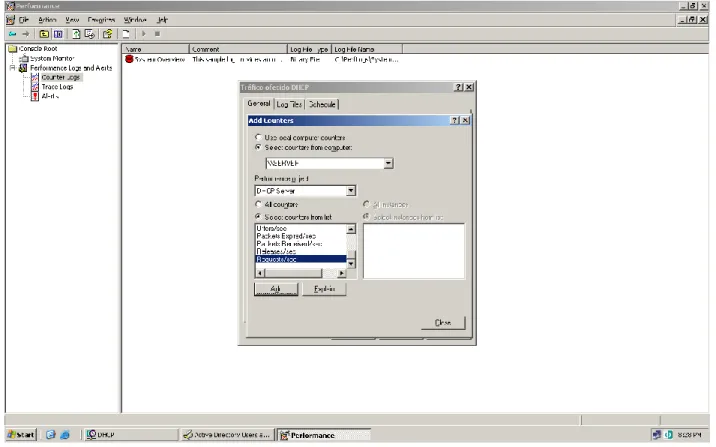
Task: Select Counter Logs in the console tree
Action: point(61,77)
